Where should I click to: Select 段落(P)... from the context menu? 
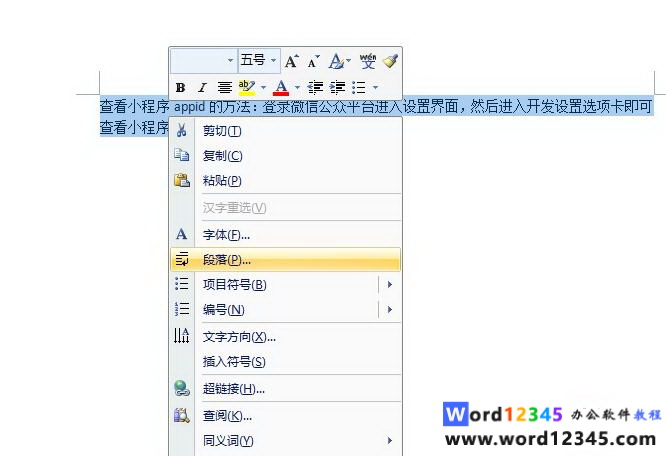click(227, 259)
